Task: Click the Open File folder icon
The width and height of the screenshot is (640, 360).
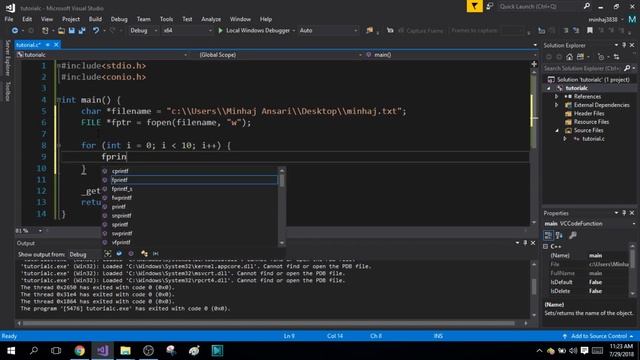Action: (61, 31)
